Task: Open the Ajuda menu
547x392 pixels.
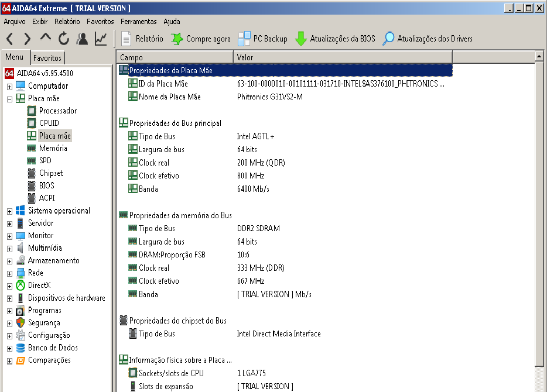Action: point(172,22)
